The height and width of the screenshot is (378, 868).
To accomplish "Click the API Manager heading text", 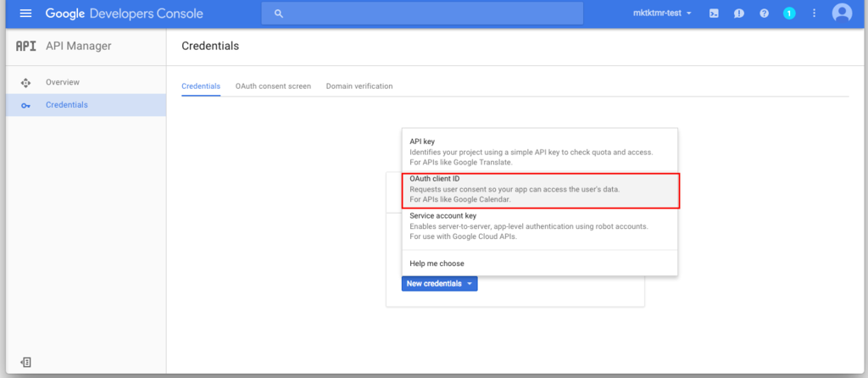I will click(79, 46).
